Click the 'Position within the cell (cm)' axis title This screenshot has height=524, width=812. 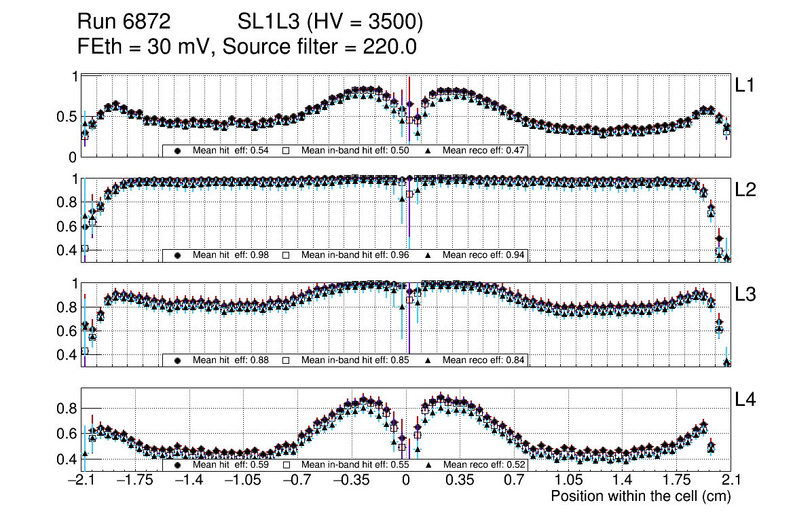[640, 496]
